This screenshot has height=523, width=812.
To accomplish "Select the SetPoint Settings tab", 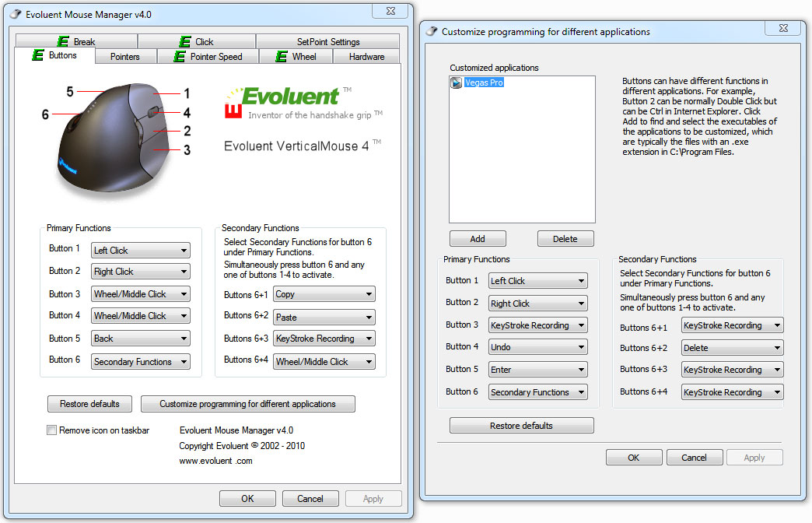I will click(x=327, y=42).
